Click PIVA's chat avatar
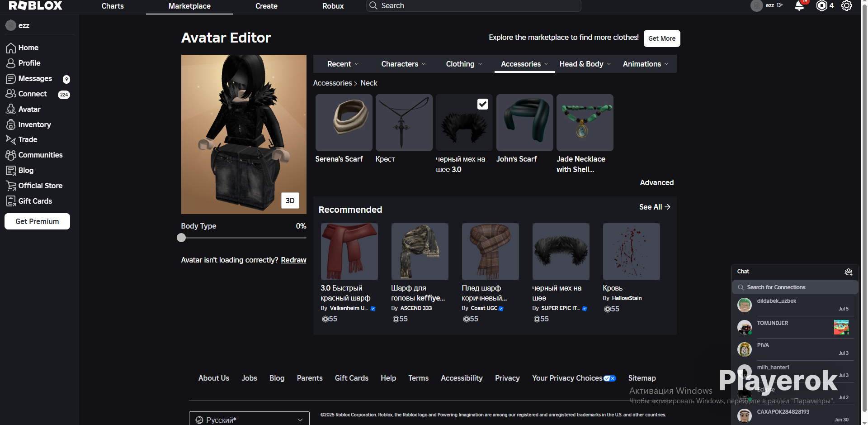The image size is (868, 425). [745, 349]
